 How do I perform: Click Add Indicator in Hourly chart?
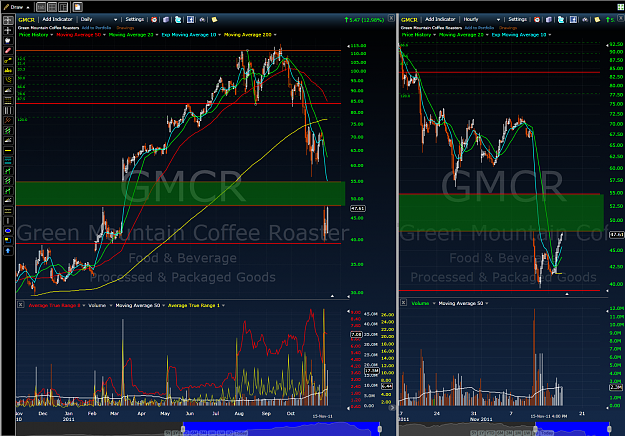coord(440,19)
